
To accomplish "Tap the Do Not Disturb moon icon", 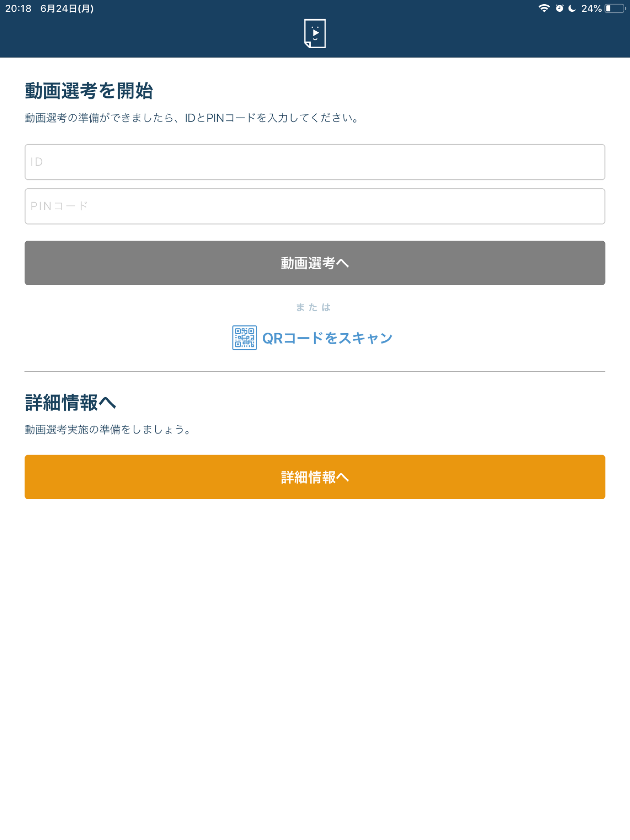I will pyautogui.click(x=572, y=8).
